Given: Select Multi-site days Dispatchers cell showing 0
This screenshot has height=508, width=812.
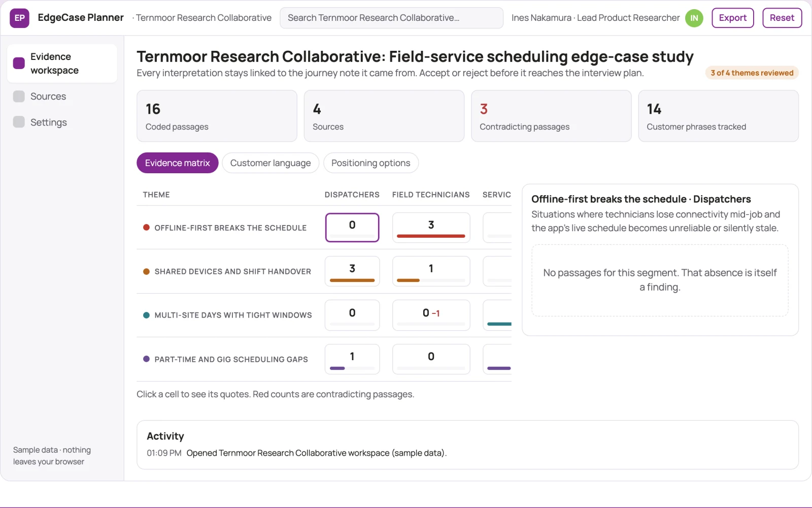Looking at the screenshot, I should (x=352, y=315).
